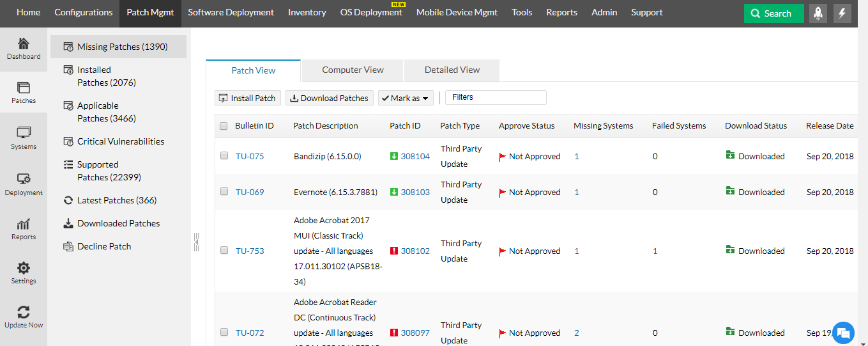Tick the checkbox for Evernote TU-069
Image resolution: width=868 pixels, height=346 pixels.
(x=224, y=191)
